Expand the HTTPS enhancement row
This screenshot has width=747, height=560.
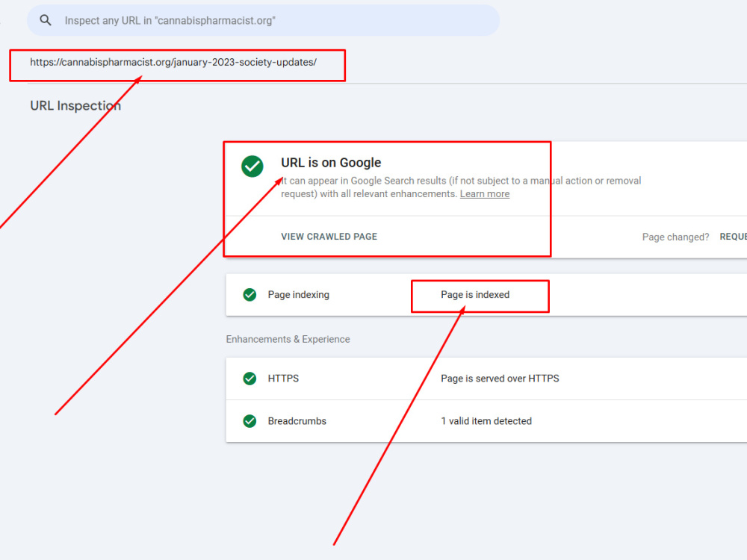pyautogui.click(x=486, y=379)
